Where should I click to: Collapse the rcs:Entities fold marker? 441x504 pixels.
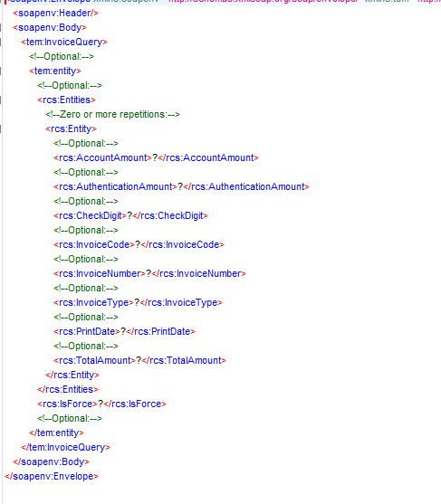(x=1, y=100)
